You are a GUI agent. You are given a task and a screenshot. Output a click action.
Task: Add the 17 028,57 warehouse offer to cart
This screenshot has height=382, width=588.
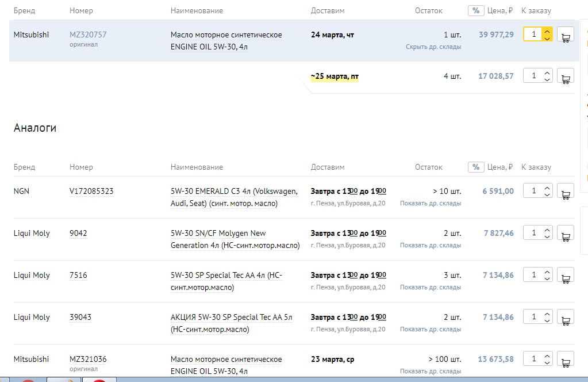coord(566,76)
